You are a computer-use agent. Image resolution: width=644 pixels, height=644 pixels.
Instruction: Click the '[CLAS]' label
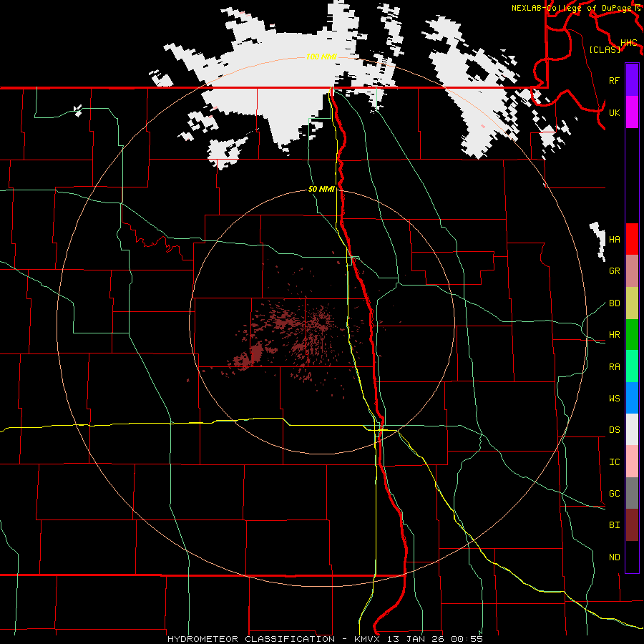(605, 49)
